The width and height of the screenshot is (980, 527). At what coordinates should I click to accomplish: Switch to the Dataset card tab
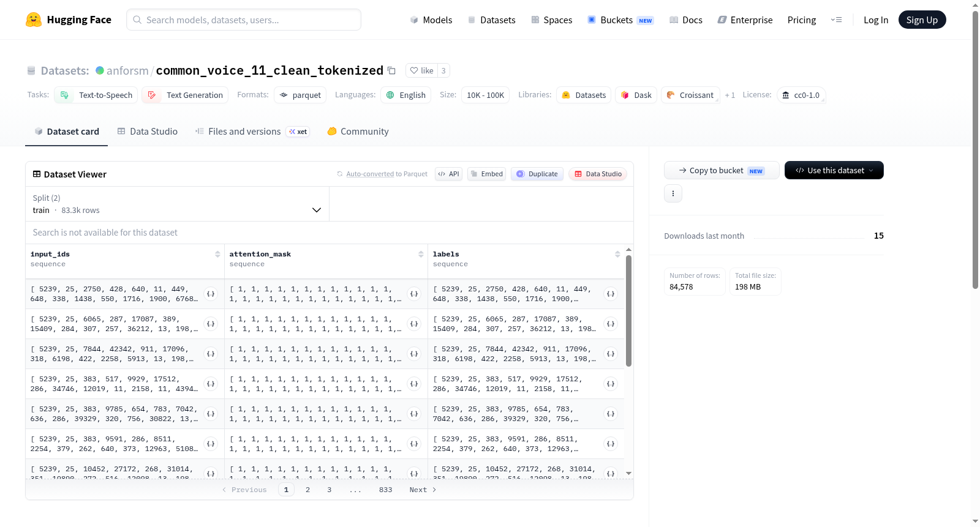(x=66, y=132)
